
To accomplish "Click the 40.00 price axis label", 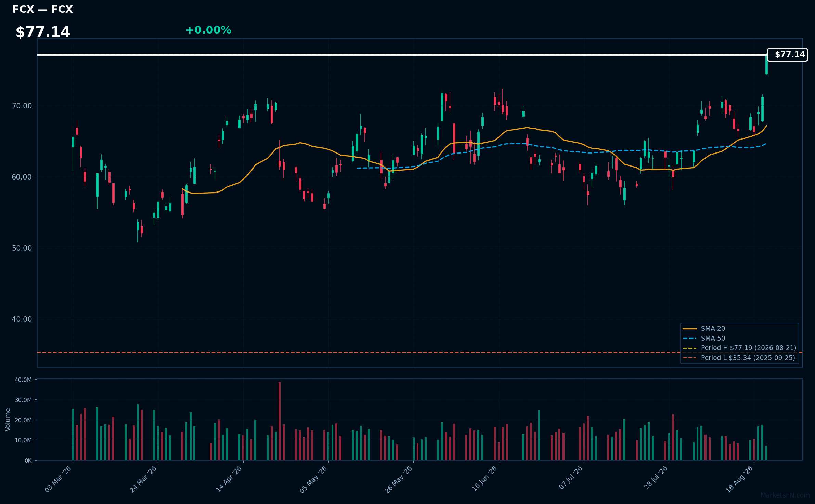I will coord(22,319).
